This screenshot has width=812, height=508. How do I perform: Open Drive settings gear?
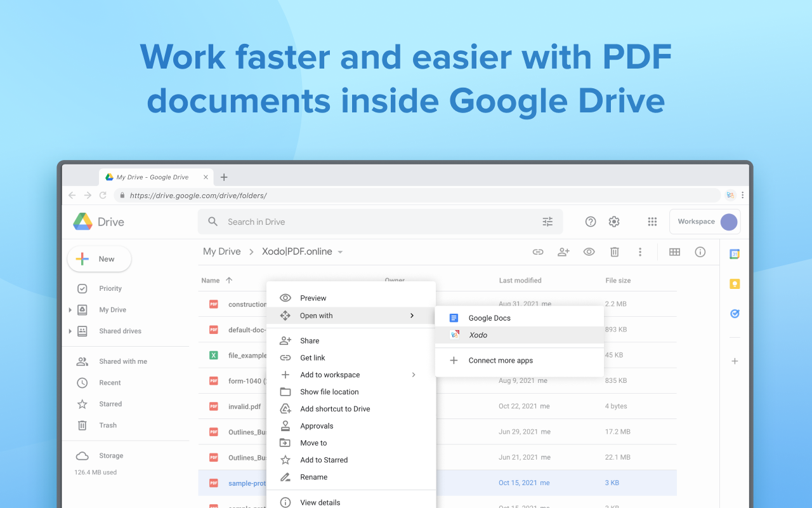point(613,222)
